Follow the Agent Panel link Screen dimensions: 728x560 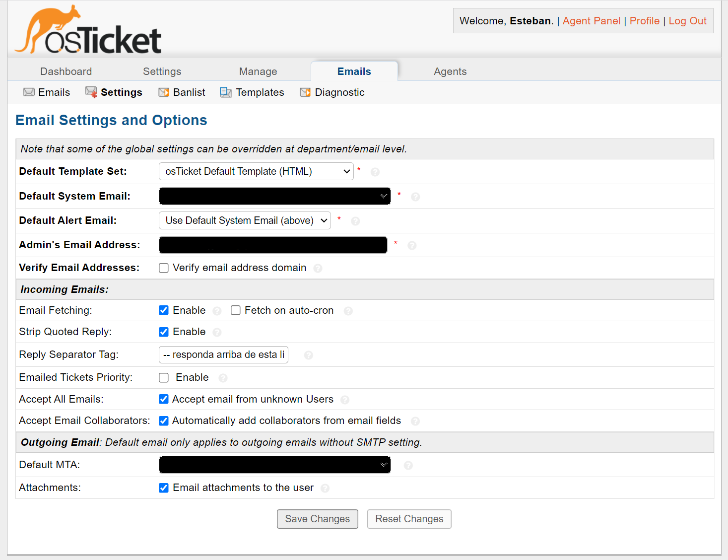coord(591,21)
